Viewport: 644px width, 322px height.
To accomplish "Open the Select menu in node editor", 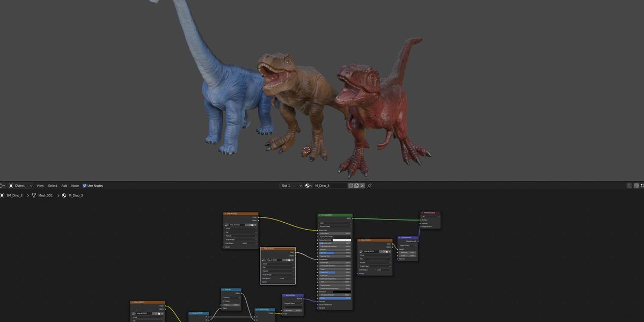I will tap(53, 186).
